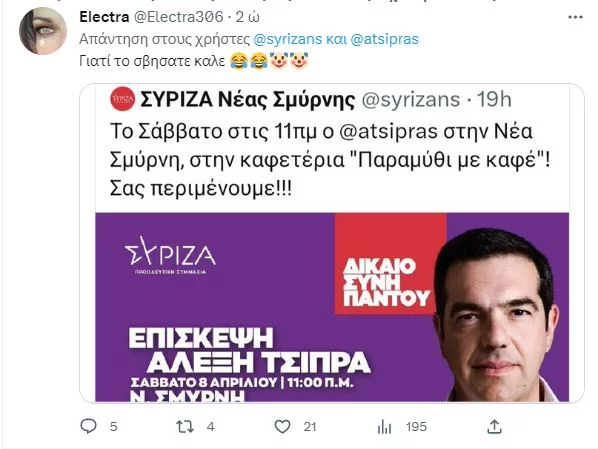Open the three-dot more options menu
Screen dimensions: 598x449
pos(575,17)
